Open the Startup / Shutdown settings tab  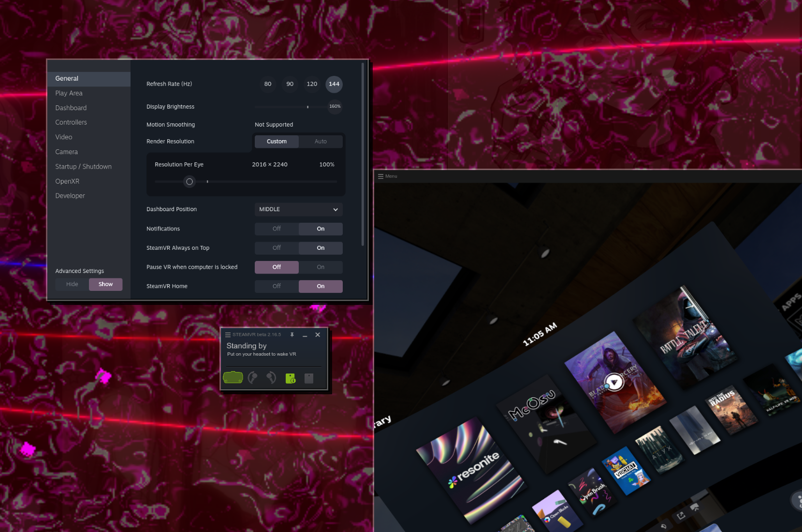89,166
